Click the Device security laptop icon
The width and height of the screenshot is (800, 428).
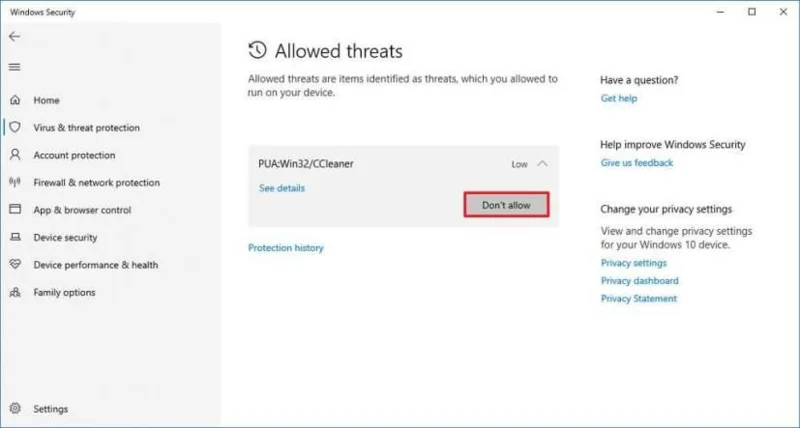15,237
